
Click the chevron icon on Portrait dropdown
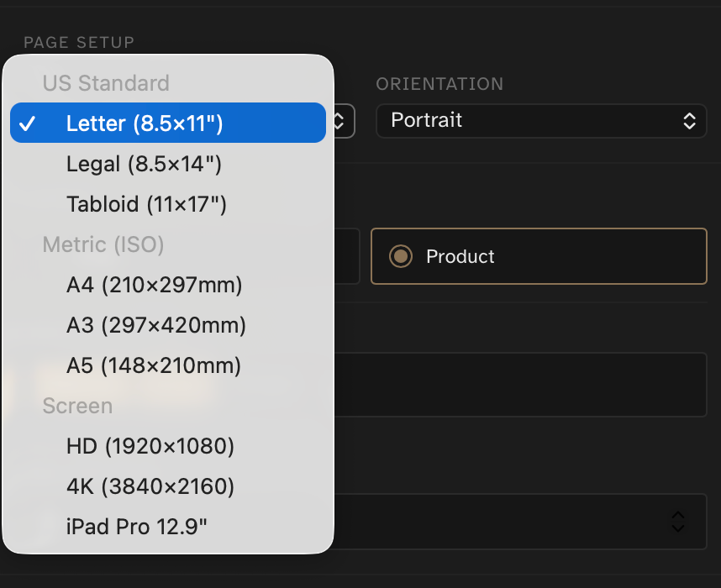pyautogui.click(x=689, y=121)
